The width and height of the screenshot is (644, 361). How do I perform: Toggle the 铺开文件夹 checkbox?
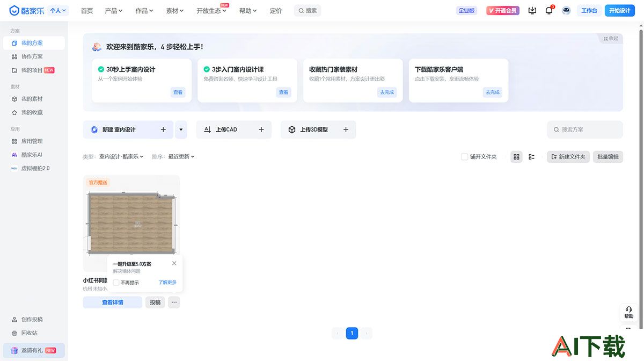pos(465,157)
